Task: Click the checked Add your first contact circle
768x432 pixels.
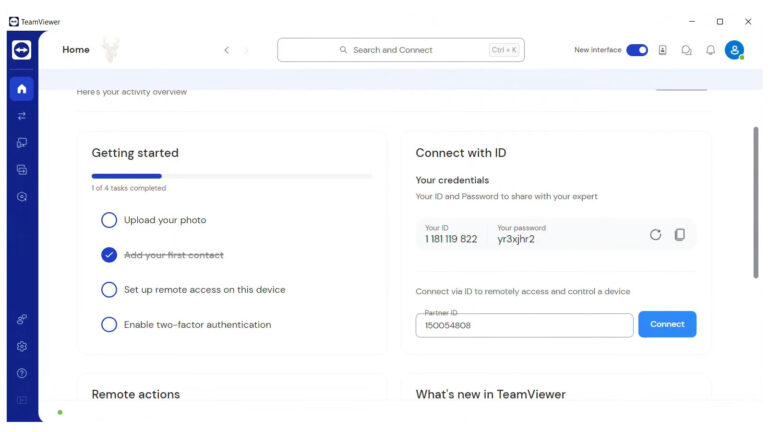Action: pyautogui.click(x=109, y=255)
